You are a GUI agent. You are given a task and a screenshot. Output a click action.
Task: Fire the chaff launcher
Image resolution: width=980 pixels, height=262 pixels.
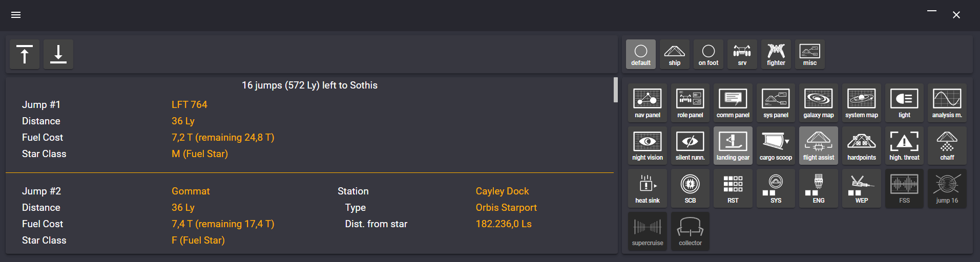[x=947, y=145]
